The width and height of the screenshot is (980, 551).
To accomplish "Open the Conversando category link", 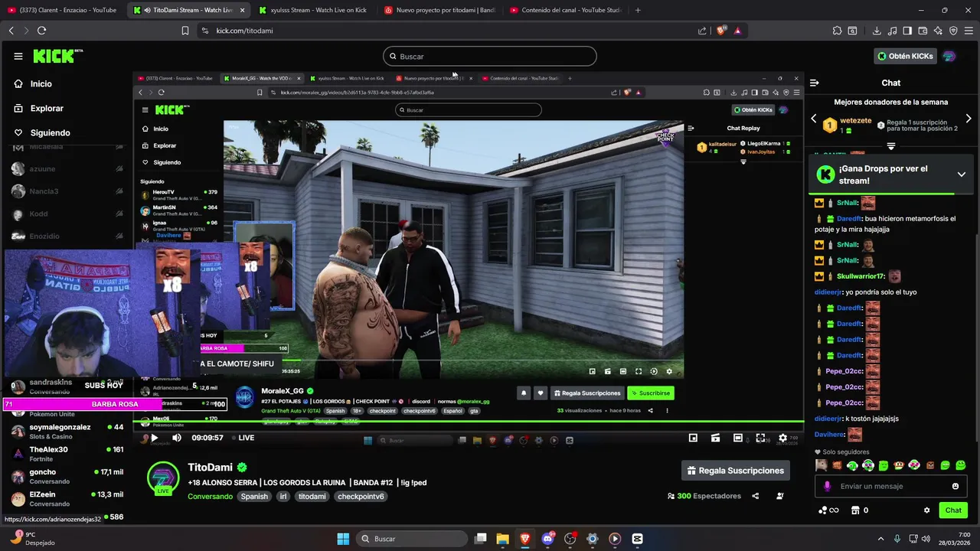I will [x=211, y=497].
